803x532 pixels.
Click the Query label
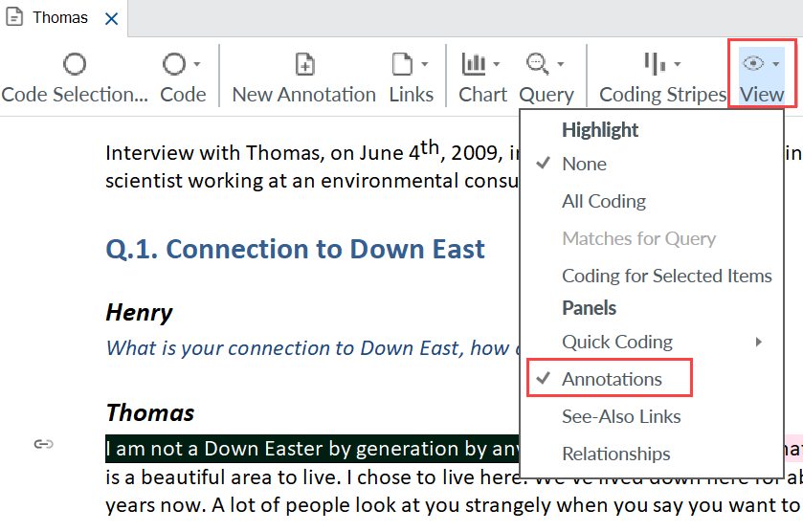[x=546, y=96]
